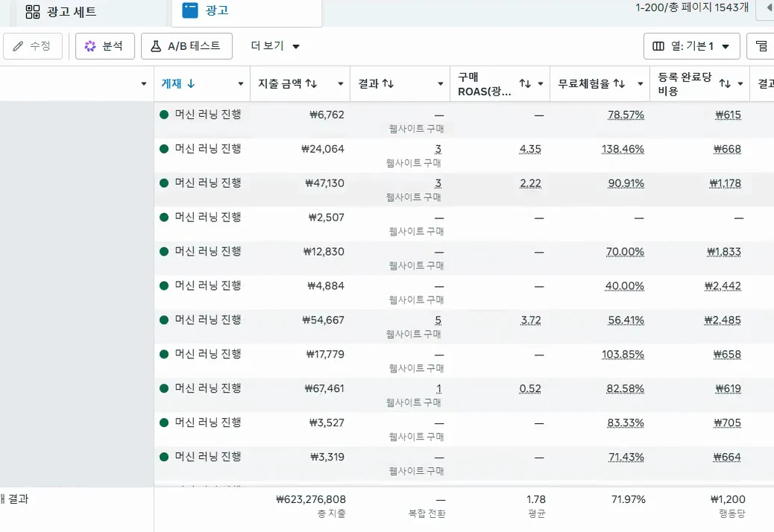Click 머신 러닝 진행 status in ₩17,779 row

pyautogui.click(x=208, y=354)
